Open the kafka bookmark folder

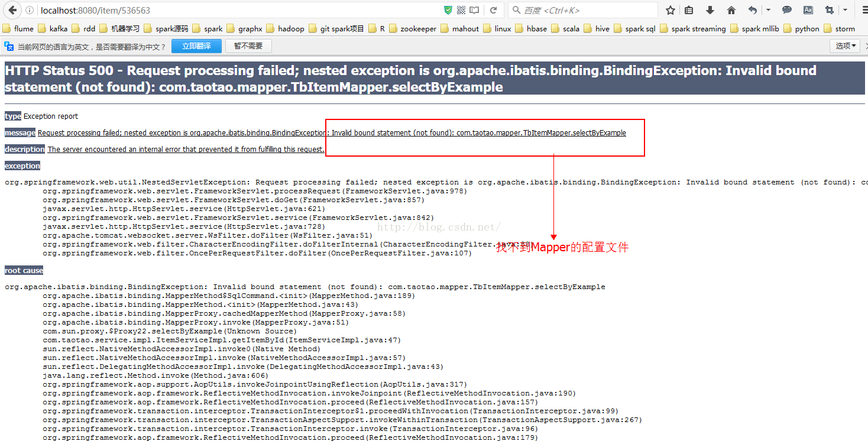[x=53, y=28]
